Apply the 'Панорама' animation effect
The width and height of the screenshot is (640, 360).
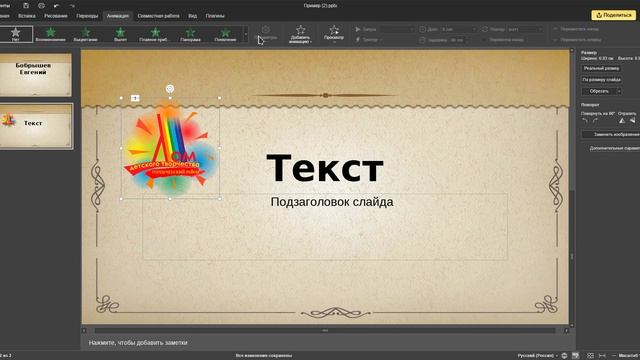pos(190,34)
